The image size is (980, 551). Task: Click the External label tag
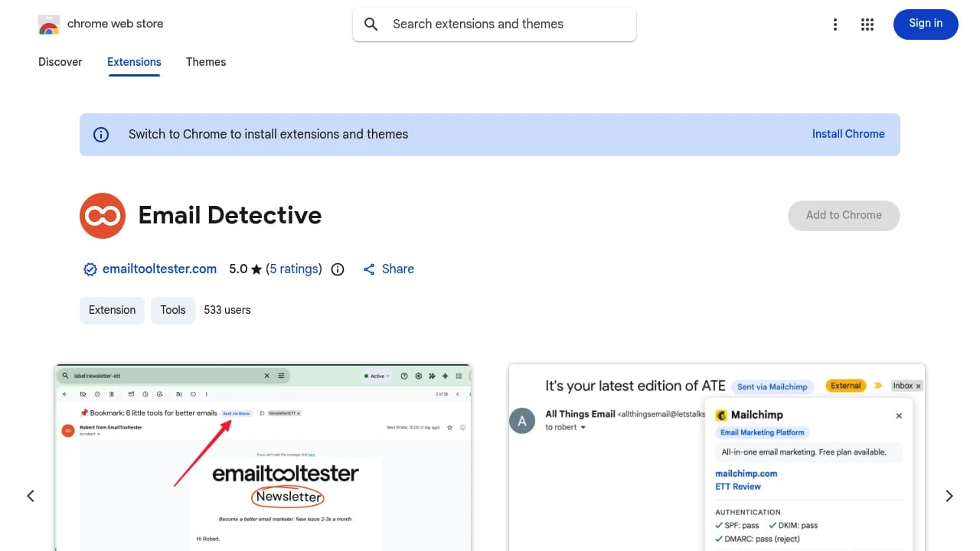846,386
